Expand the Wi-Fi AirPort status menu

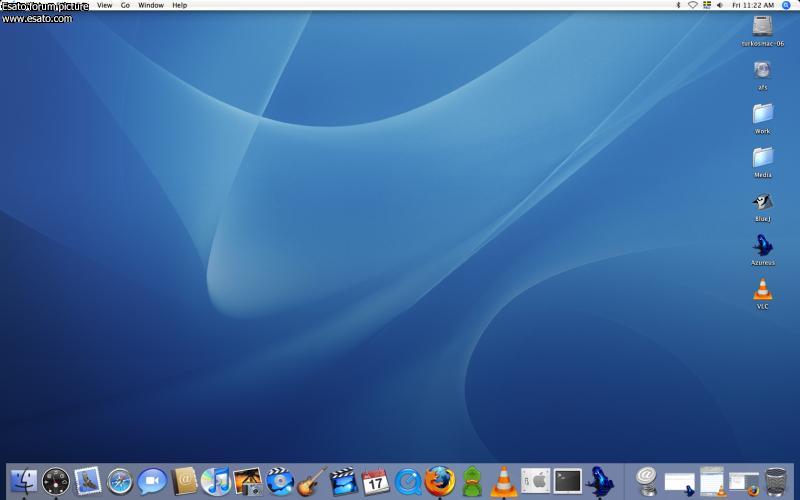pos(692,5)
